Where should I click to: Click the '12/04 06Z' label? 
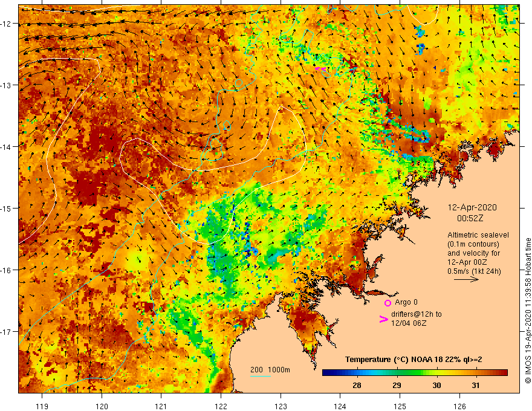[x=409, y=323]
